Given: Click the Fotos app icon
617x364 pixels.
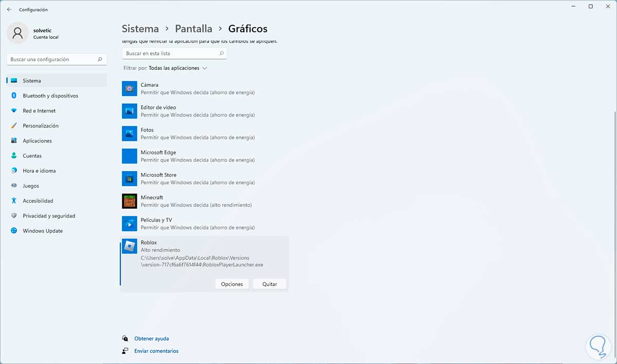Looking at the screenshot, I should coord(130,134).
